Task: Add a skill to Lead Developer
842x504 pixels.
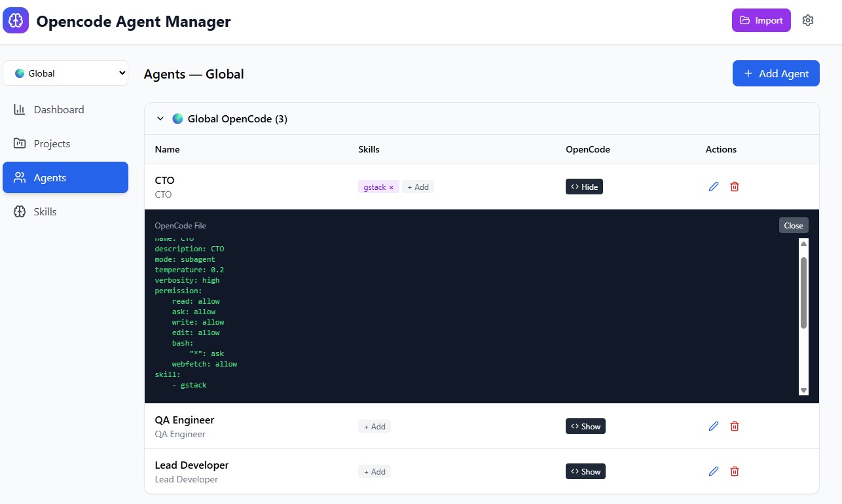Action: 375,472
